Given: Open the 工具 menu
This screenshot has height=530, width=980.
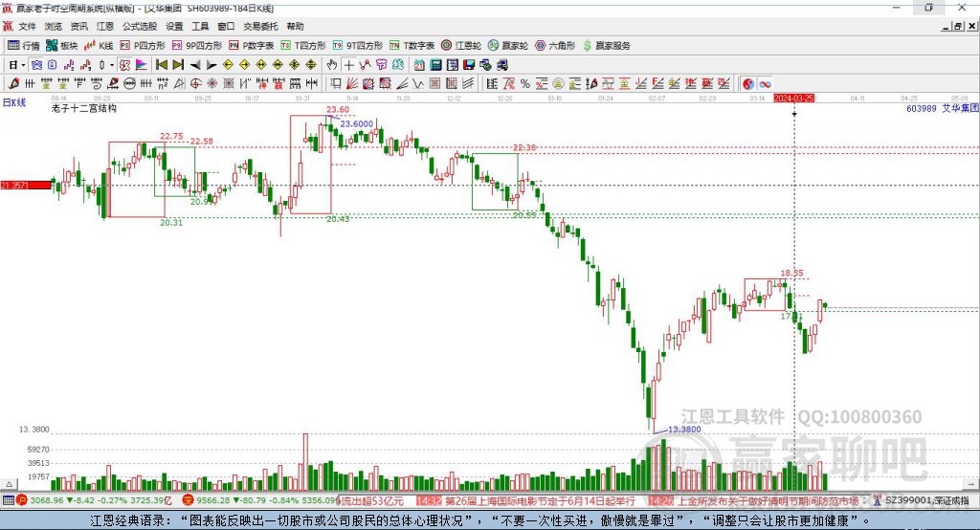Looking at the screenshot, I should click(x=200, y=26).
